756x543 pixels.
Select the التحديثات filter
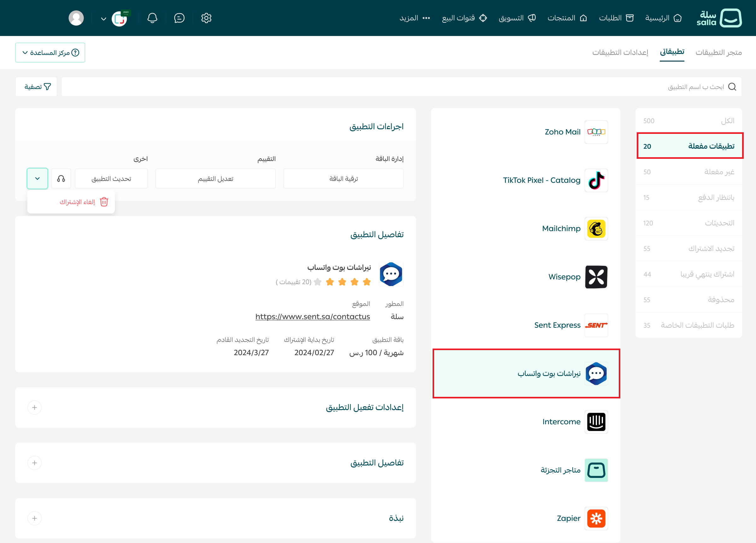pyautogui.click(x=689, y=223)
